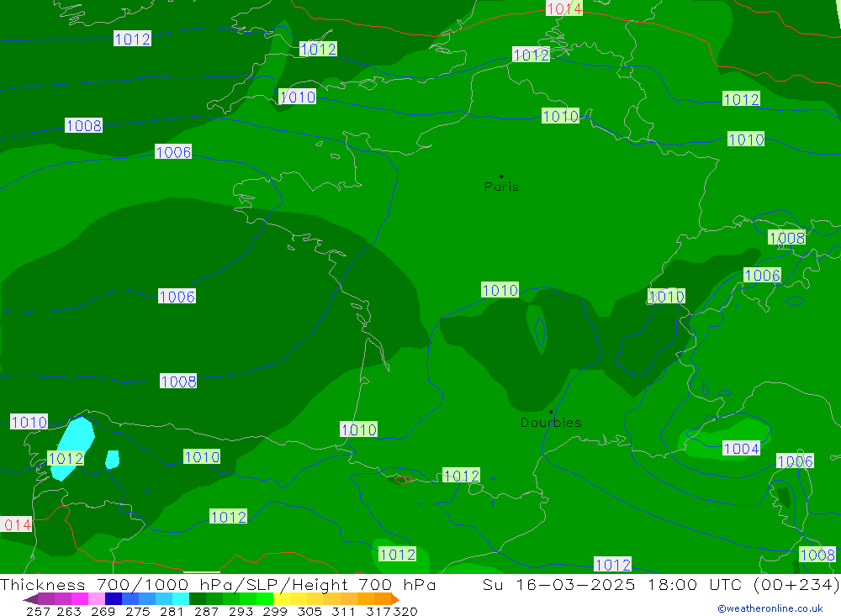
Task: Select the 1004 low pressure label
Action: [741, 448]
